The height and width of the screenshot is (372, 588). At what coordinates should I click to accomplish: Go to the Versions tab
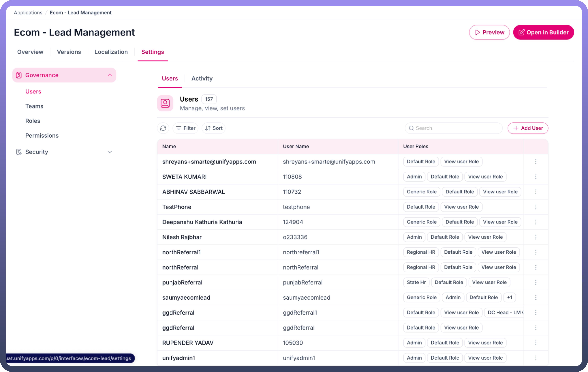click(69, 52)
